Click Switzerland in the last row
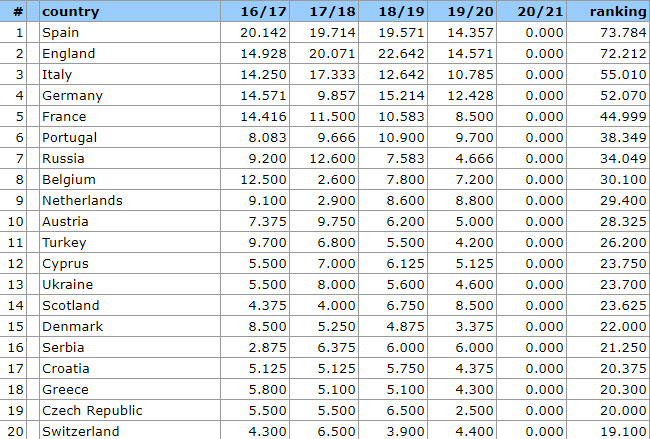The image size is (650, 439). click(x=80, y=431)
